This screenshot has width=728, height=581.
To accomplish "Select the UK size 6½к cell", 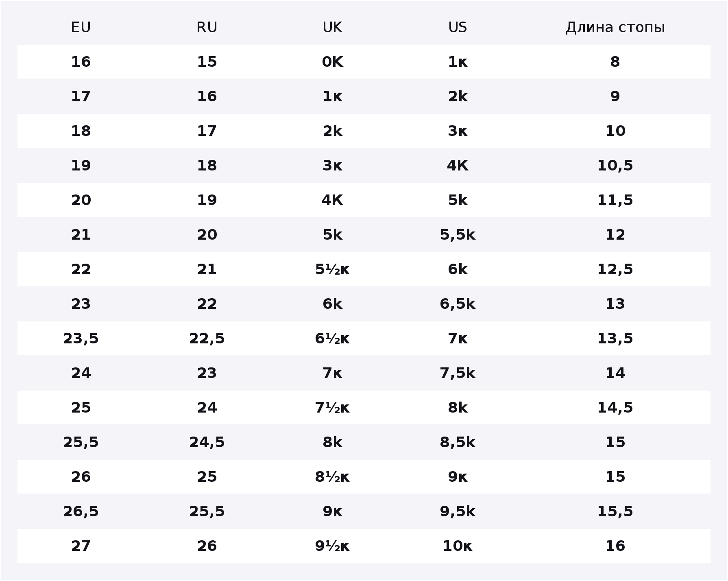I will [x=332, y=339].
